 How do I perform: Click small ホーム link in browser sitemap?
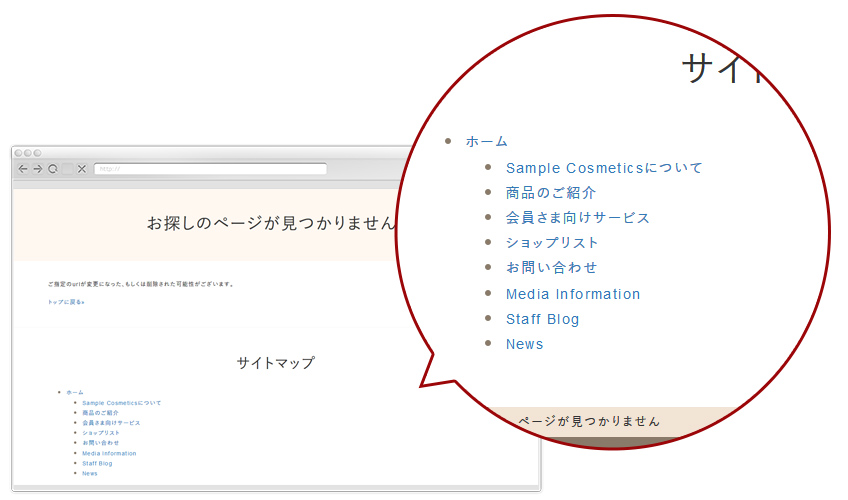[x=75, y=392]
